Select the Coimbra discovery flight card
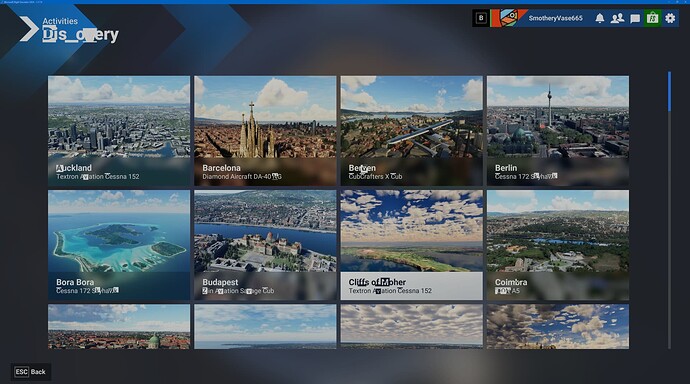The width and height of the screenshot is (690, 384). 558,245
